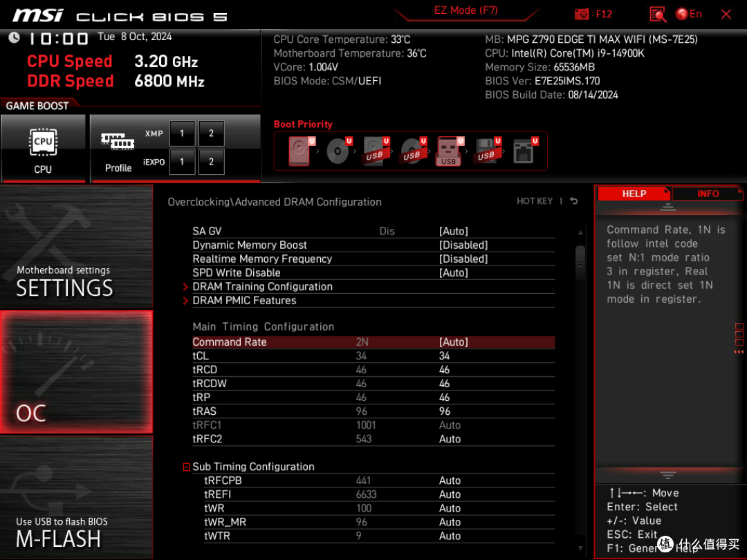Change Dynamic Memory Boost [Disabled] setting
Screen dimensions: 747x560
[463, 245]
